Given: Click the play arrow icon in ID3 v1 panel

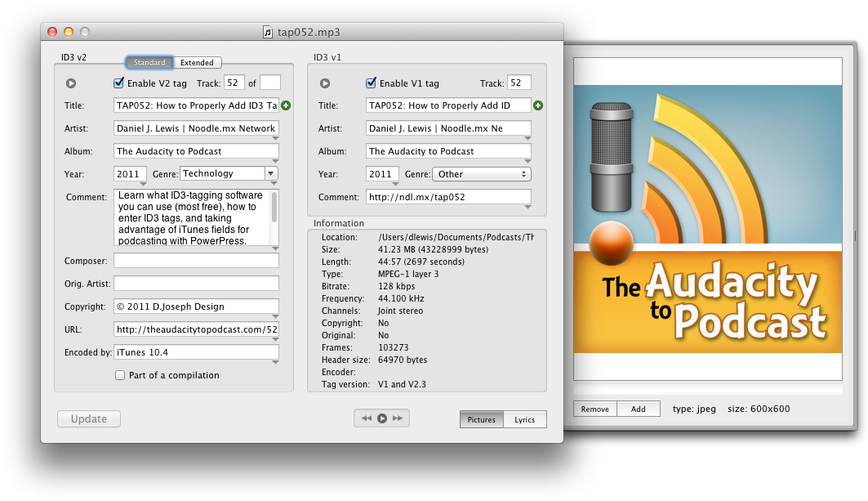Looking at the screenshot, I should click(x=325, y=83).
